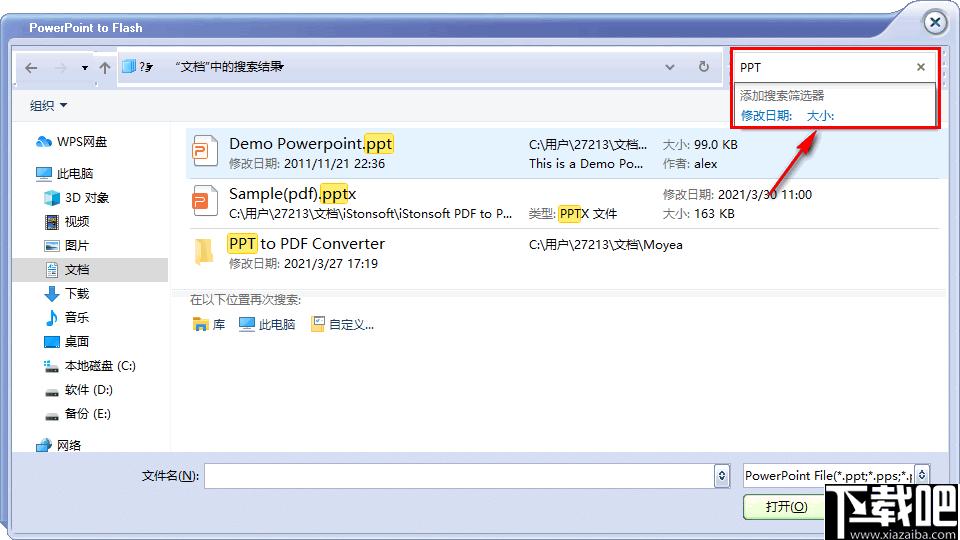Open the 视频 folder

click(x=77, y=221)
